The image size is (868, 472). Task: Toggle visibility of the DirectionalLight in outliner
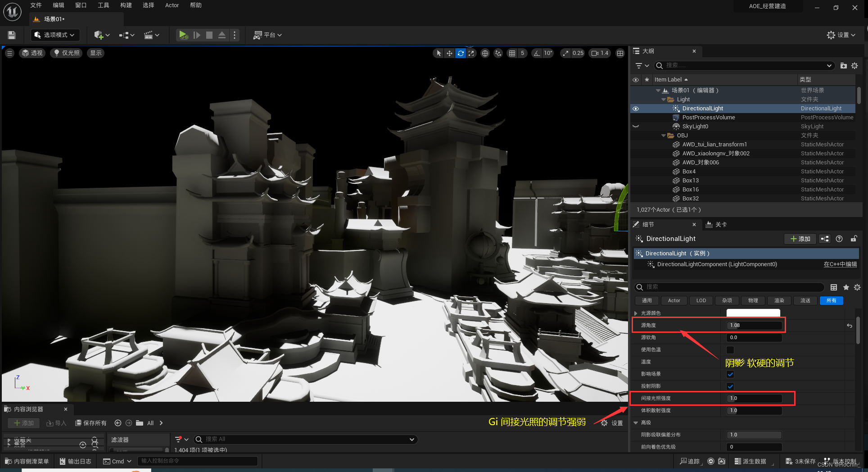click(x=635, y=108)
